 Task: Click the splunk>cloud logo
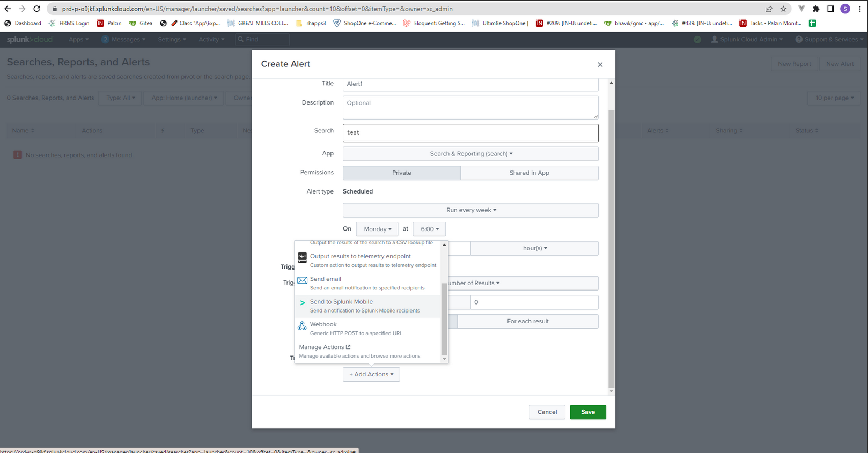(x=30, y=39)
